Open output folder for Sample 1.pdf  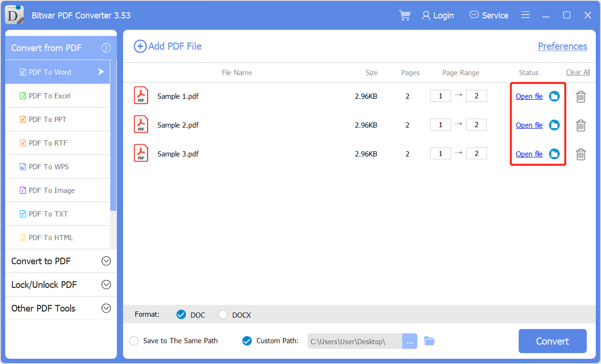[x=554, y=96]
